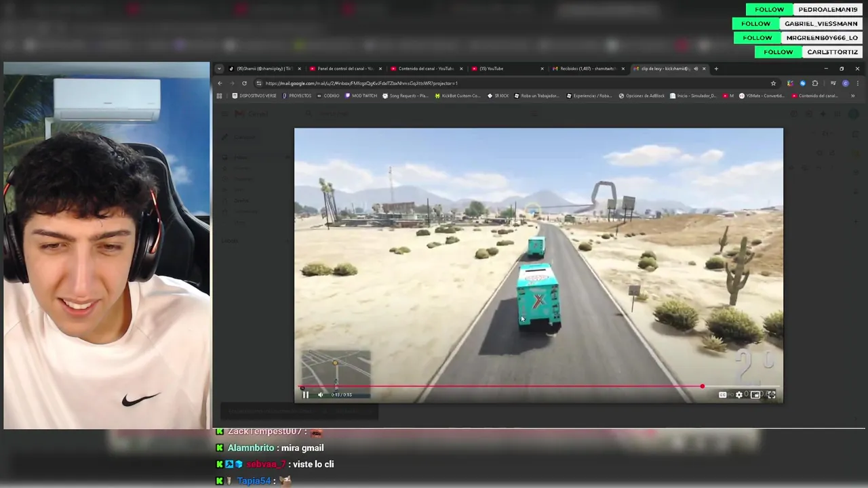Image resolution: width=868 pixels, height=488 pixels.
Task: Open the Chrome profile avatar
Action: point(846,83)
